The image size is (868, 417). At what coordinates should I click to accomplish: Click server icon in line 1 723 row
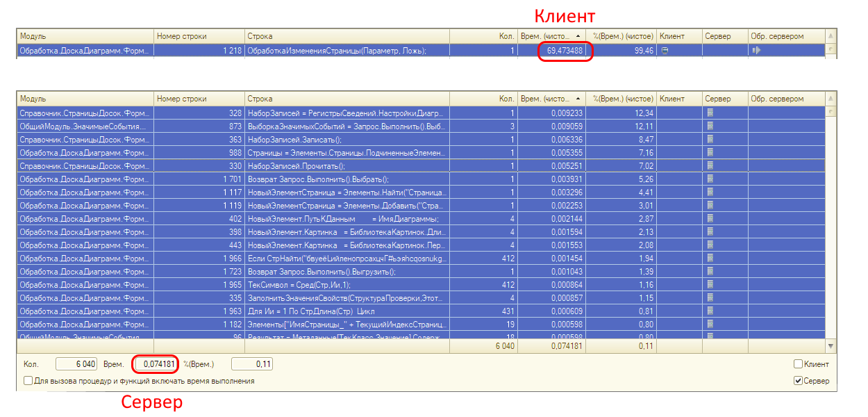[x=710, y=271]
